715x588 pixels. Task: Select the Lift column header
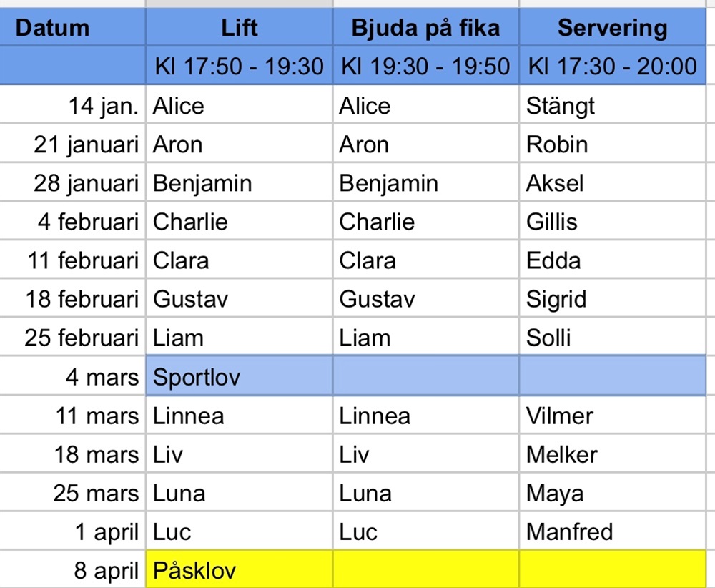click(x=239, y=29)
